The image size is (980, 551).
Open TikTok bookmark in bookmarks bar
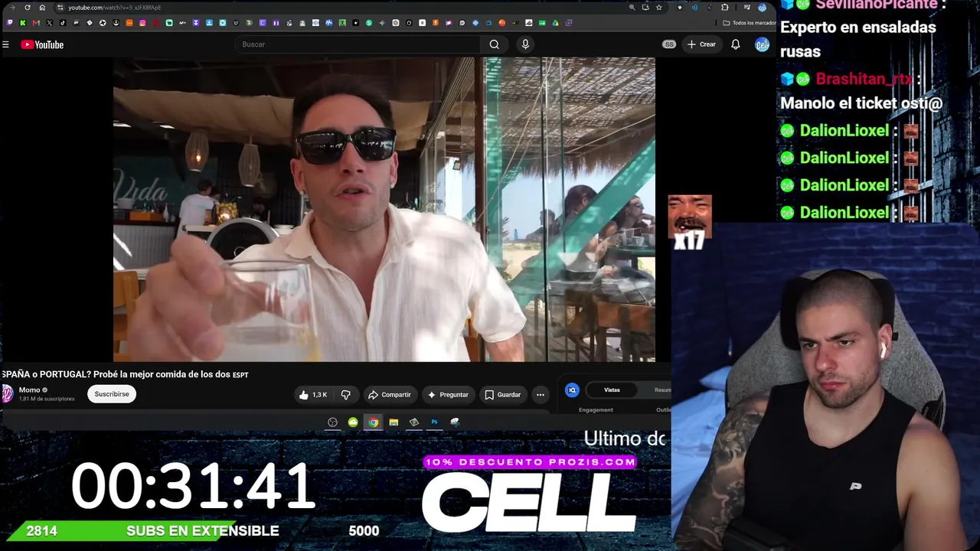point(63,23)
